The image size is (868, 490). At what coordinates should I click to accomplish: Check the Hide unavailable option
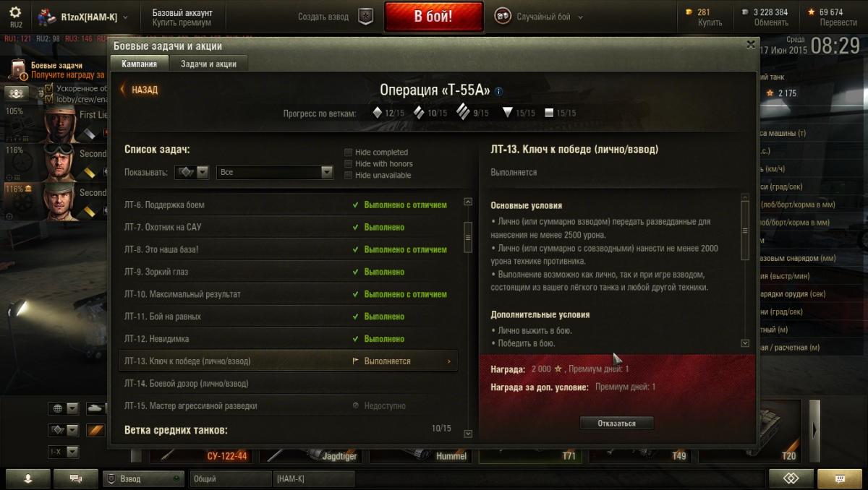pos(349,176)
